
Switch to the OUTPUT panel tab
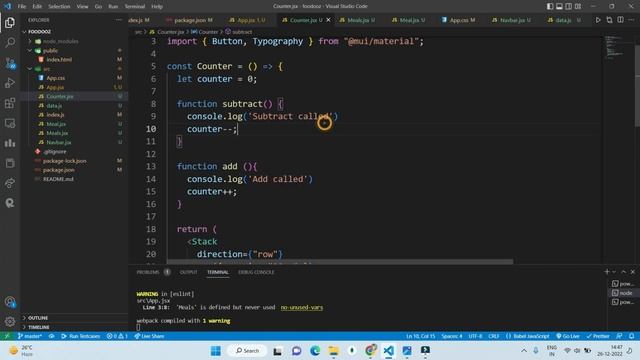189,272
